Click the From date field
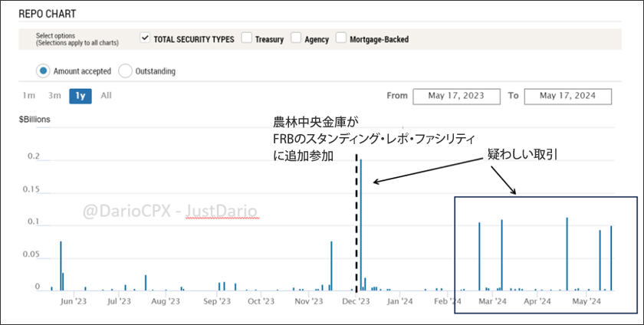The image size is (644, 325). tap(456, 96)
